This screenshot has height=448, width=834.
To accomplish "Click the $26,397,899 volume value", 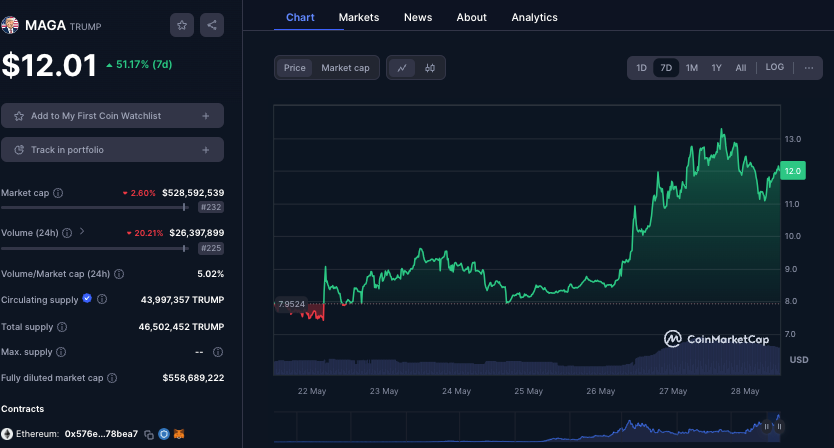I will (x=197, y=233).
